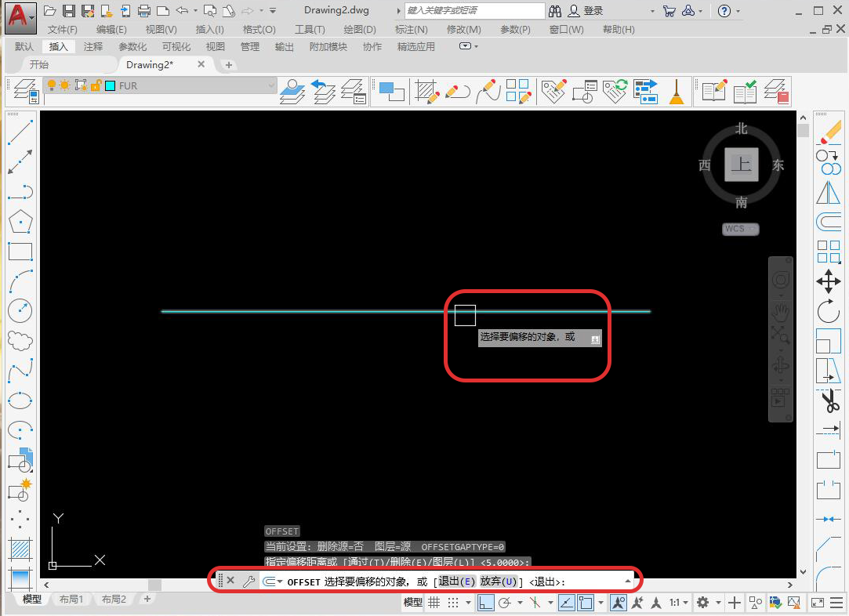This screenshot has width=849, height=616.
Task: Click the 登录 sign-in button
Action: pyautogui.click(x=586, y=10)
